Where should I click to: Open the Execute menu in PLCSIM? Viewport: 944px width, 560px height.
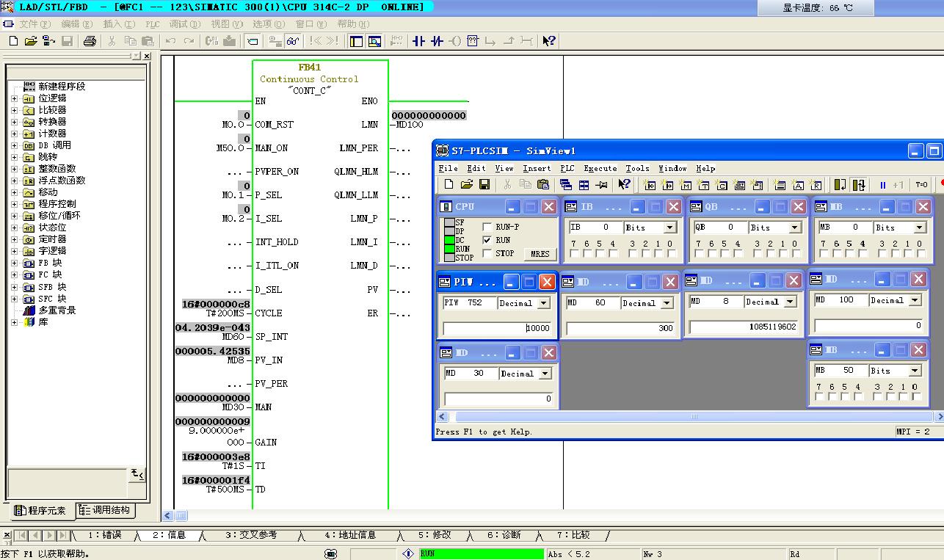tap(600, 168)
